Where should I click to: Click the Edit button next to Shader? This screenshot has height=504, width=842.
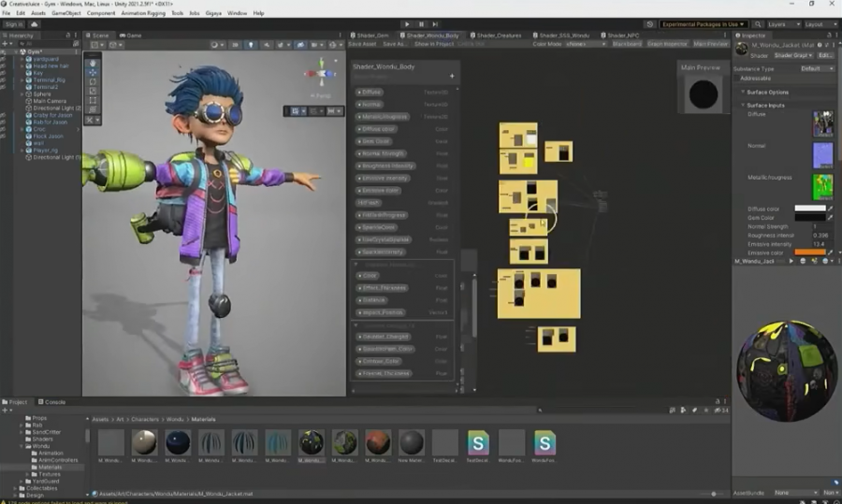(x=825, y=55)
